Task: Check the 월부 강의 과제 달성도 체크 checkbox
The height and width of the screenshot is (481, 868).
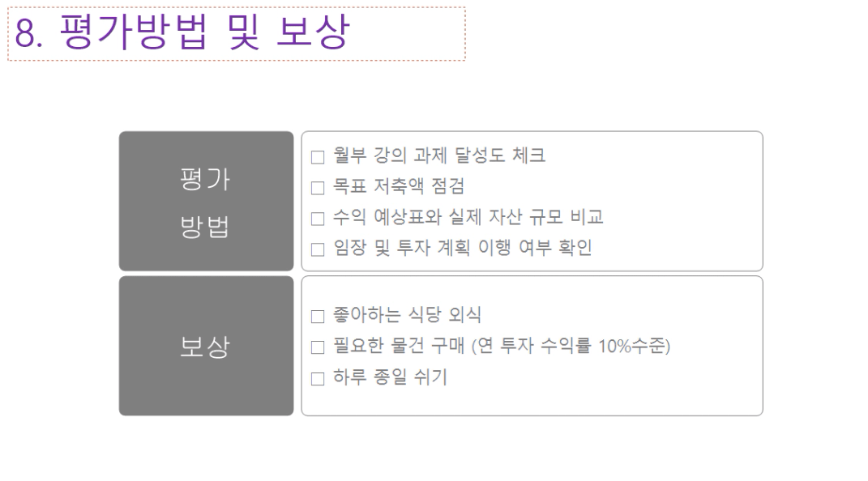Action: (318, 157)
